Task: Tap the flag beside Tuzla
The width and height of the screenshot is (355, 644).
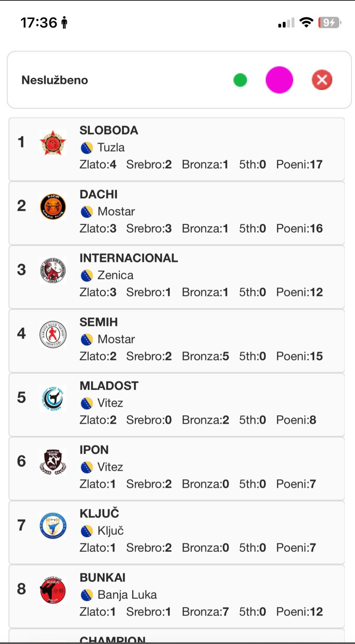Action: [x=86, y=148]
